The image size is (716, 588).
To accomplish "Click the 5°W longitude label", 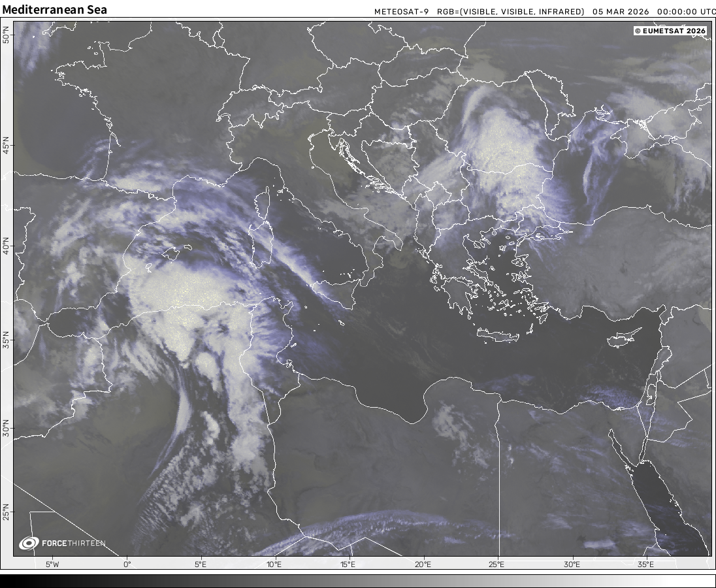I will (x=52, y=564).
